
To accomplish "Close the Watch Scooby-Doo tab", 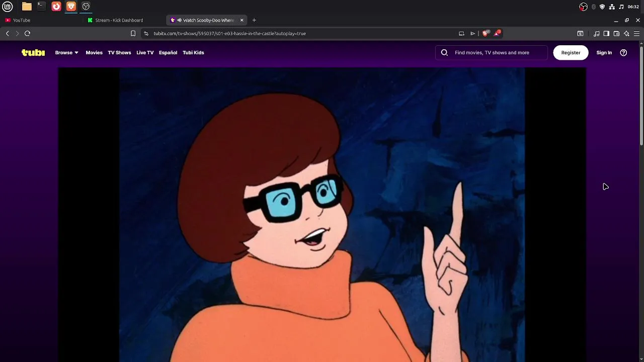I will [242, 20].
